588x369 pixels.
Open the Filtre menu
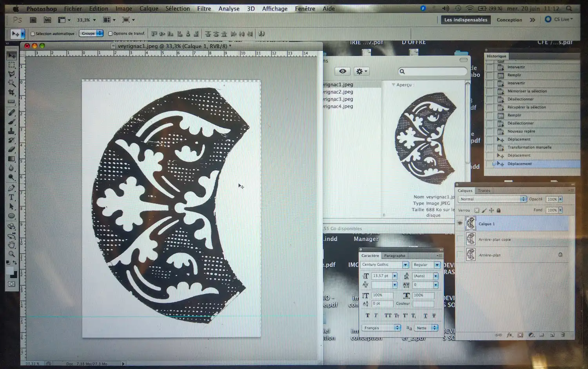[x=204, y=9]
